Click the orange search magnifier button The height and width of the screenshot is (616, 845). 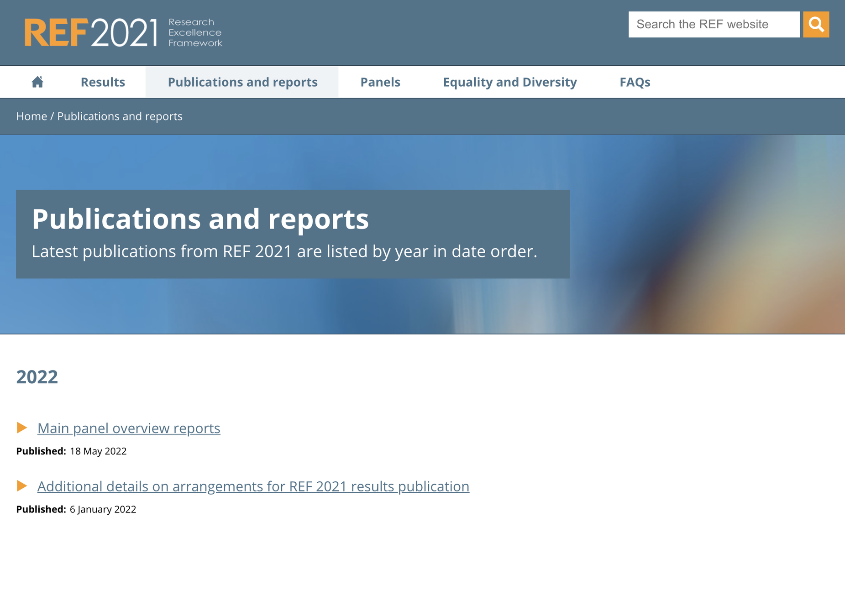coord(816,24)
